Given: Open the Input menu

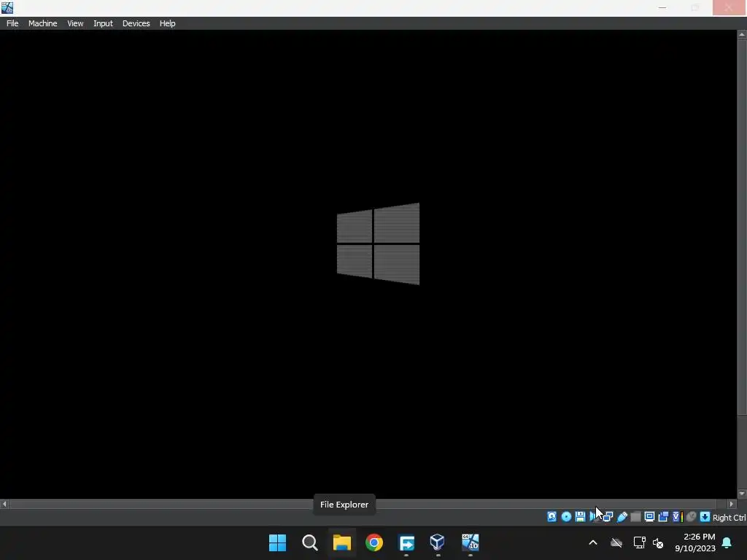Looking at the screenshot, I should [x=103, y=23].
